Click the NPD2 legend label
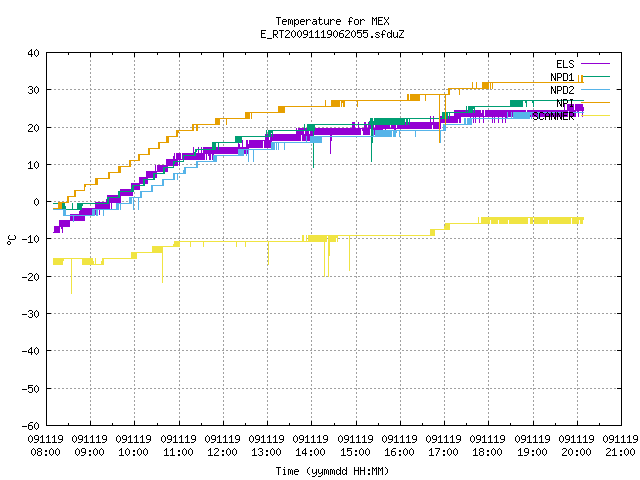Screen dimensions: 640x480 pyautogui.click(x=562, y=90)
